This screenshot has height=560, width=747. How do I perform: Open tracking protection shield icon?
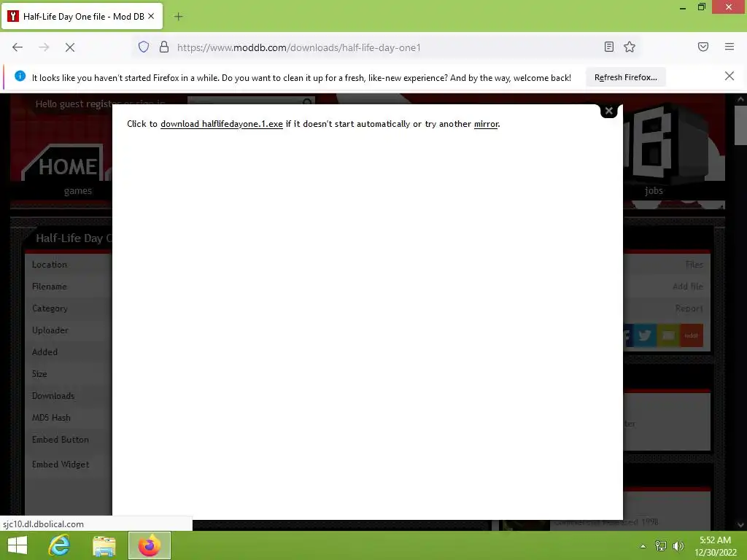[x=144, y=47]
